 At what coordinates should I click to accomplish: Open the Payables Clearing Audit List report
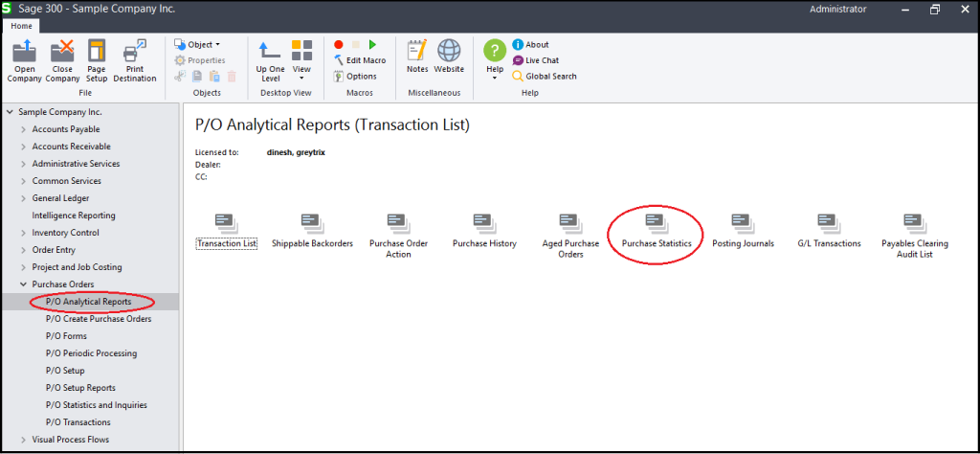tap(914, 236)
